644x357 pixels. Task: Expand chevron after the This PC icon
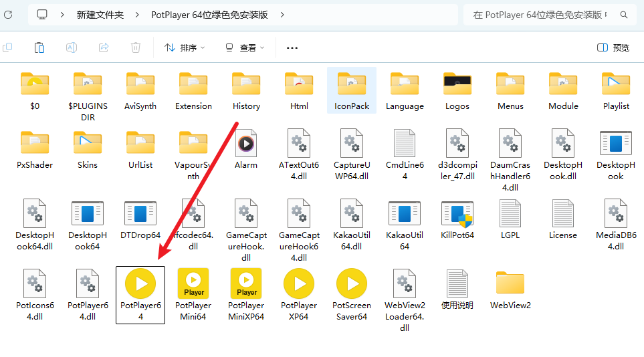coord(62,15)
